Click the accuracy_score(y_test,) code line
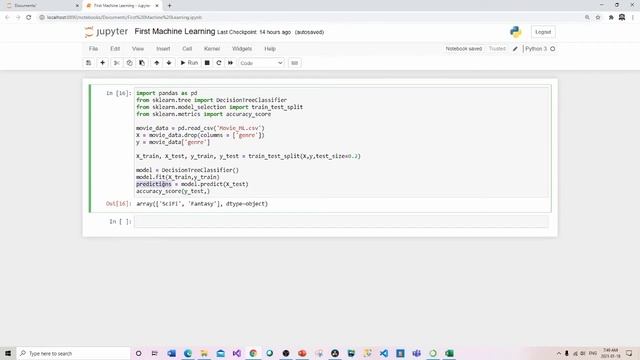 click(173, 191)
